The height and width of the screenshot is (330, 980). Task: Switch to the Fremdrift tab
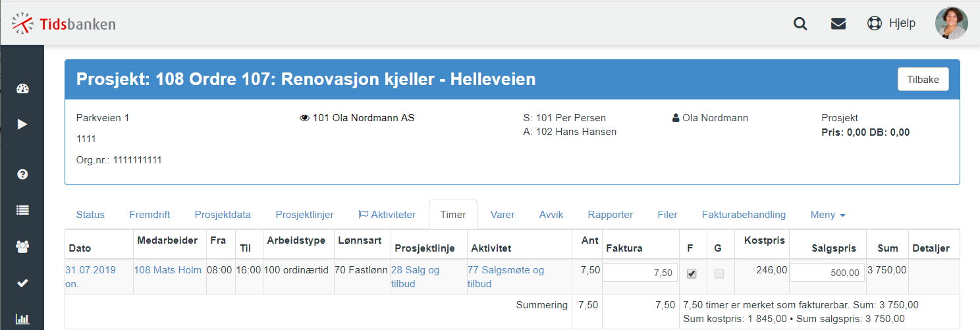[150, 215]
